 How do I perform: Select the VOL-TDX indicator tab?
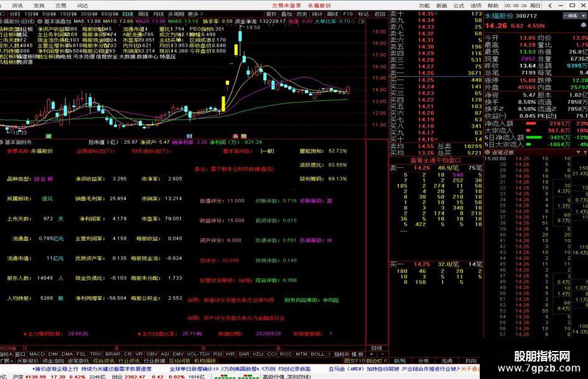pyautogui.click(x=198, y=354)
